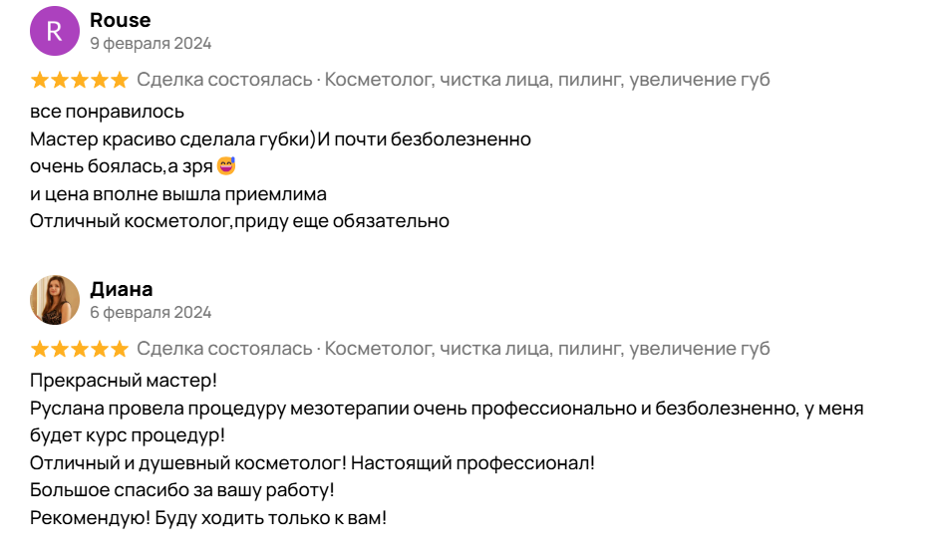Viewport: 927px width, 560px height.
Task: Open Диана's profile photo
Action: pos(55,300)
